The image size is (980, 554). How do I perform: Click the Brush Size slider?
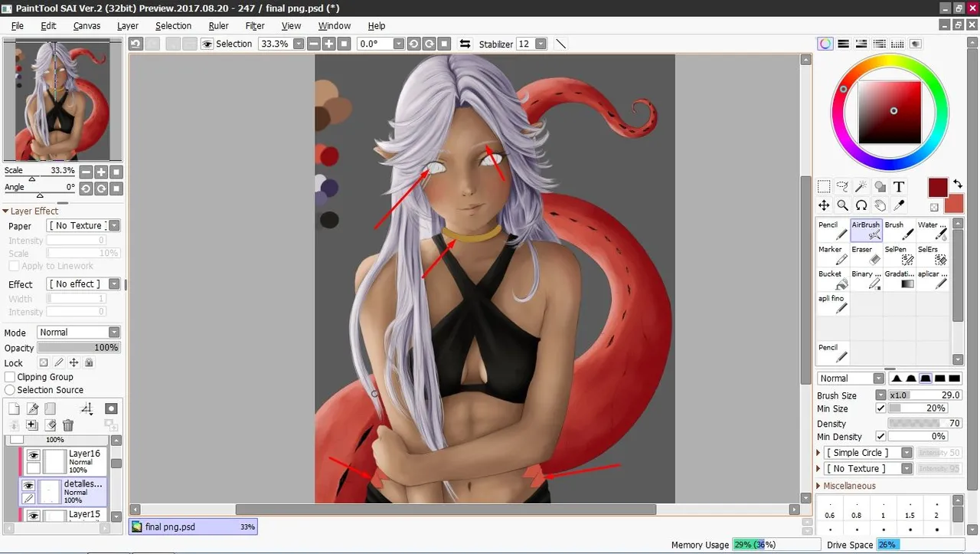pos(924,395)
